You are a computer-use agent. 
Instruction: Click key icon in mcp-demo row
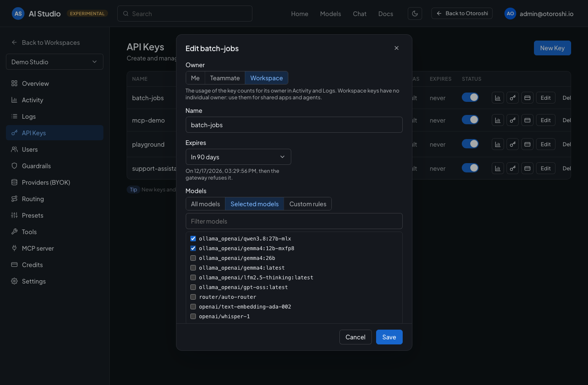click(x=512, y=120)
